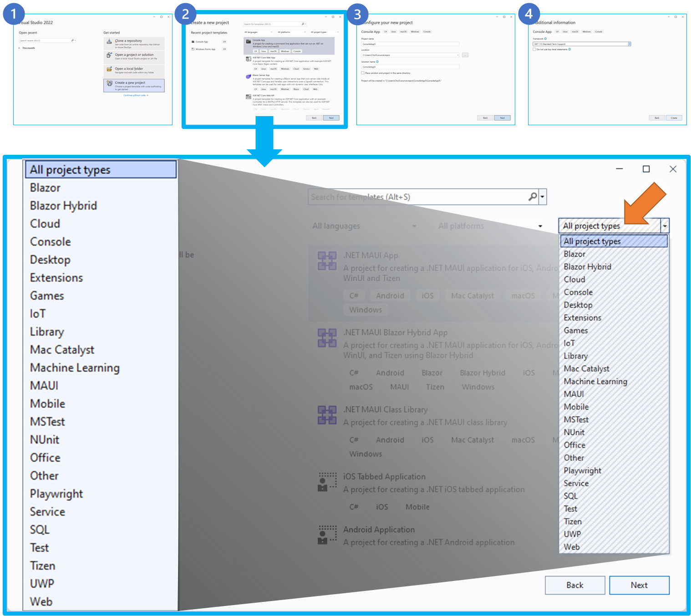Open the Framework .NET 7.0 dropdown
691x616 pixels.
(630, 44)
